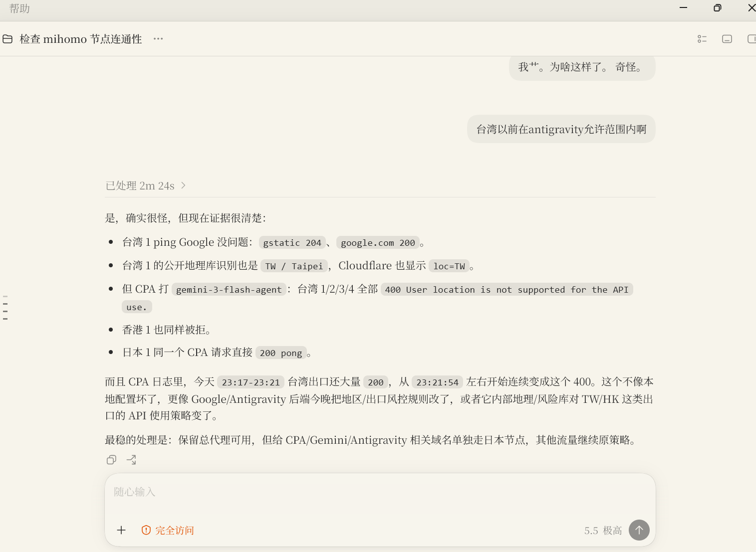Minimize the application window
The width and height of the screenshot is (756, 552).
(x=684, y=7)
